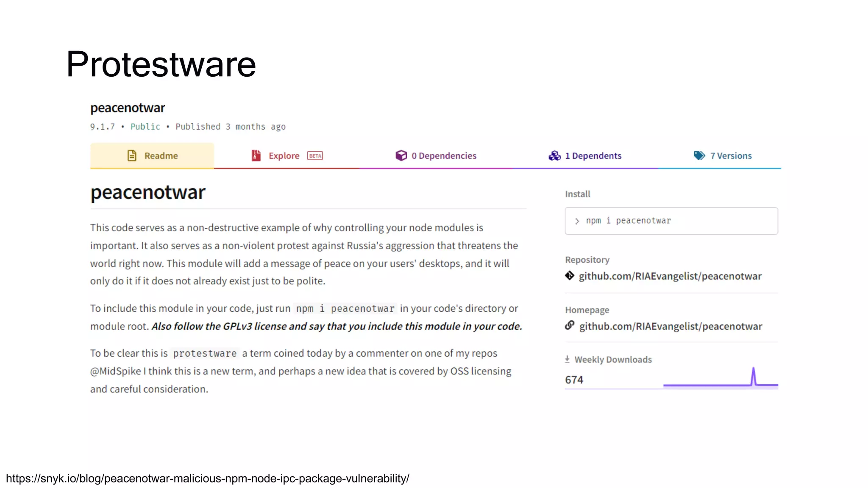
Task: Click the @MidSpike mention in readme
Action: [x=115, y=371]
